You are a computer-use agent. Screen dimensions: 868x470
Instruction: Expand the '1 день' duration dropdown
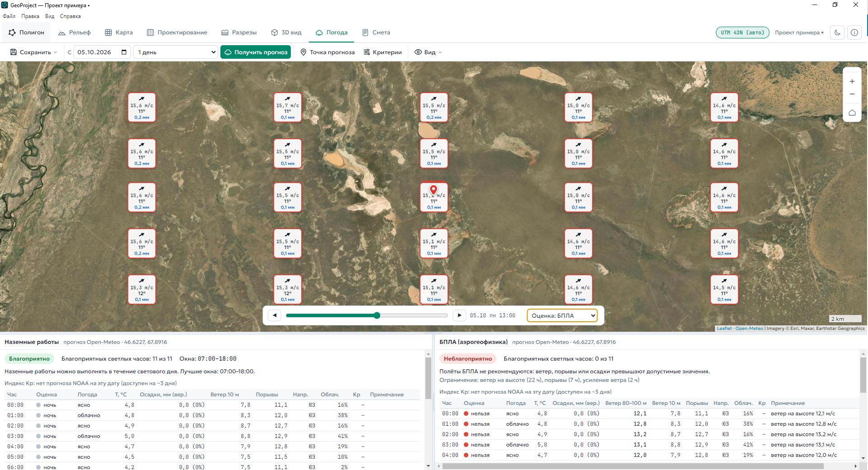176,52
